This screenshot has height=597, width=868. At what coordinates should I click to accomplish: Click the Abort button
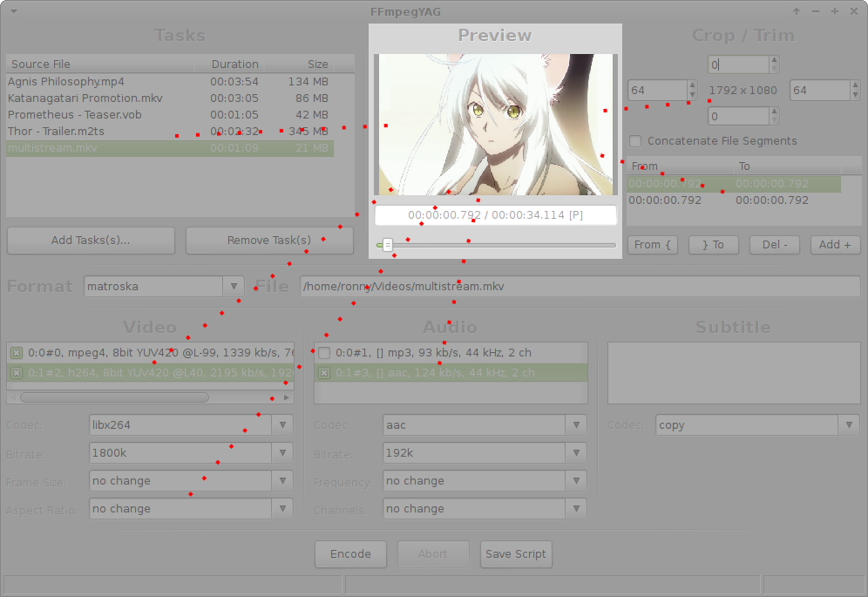433,554
